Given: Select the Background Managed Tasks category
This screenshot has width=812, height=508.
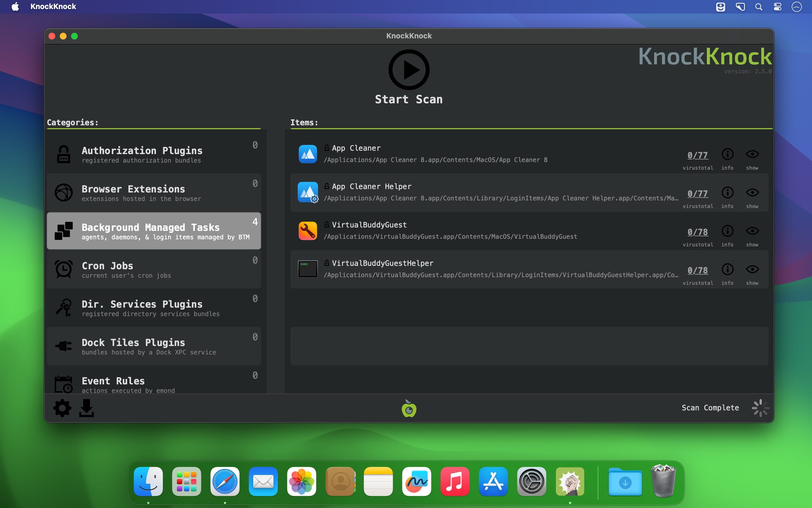Looking at the screenshot, I should [x=154, y=231].
